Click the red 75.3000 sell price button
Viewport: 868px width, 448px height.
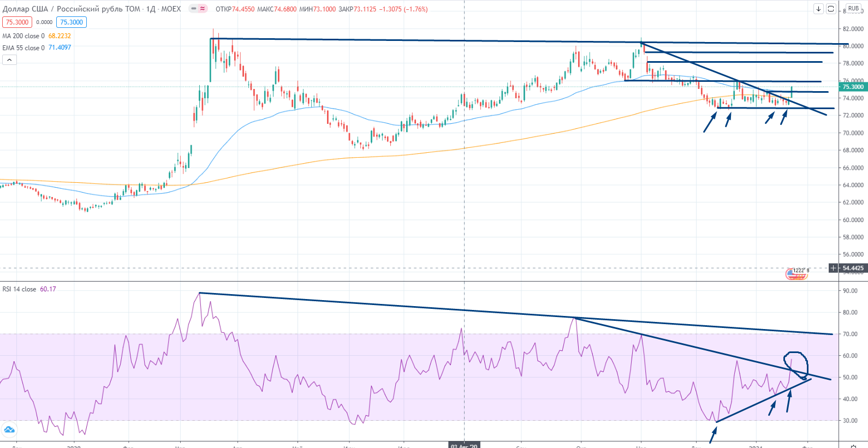[17, 22]
